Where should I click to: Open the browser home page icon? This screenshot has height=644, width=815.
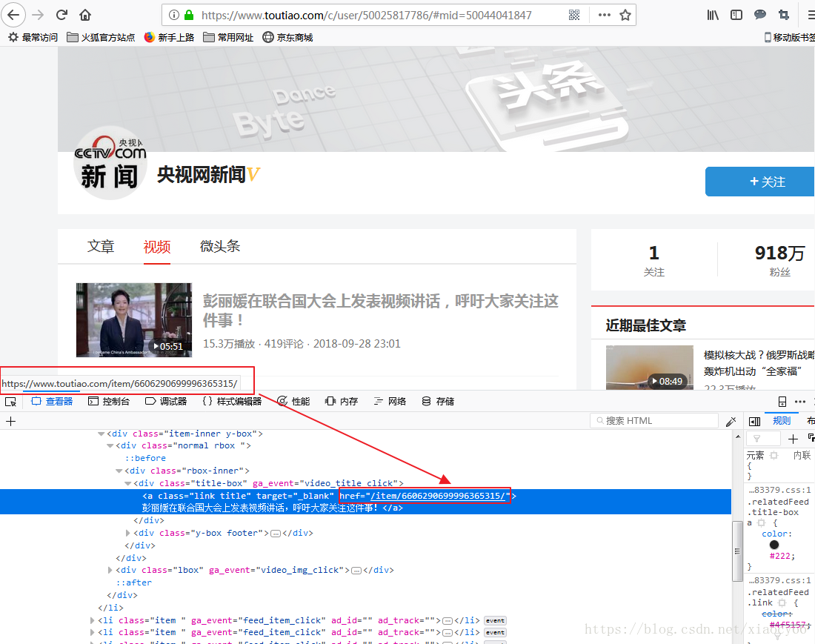(x=85, y=15)
